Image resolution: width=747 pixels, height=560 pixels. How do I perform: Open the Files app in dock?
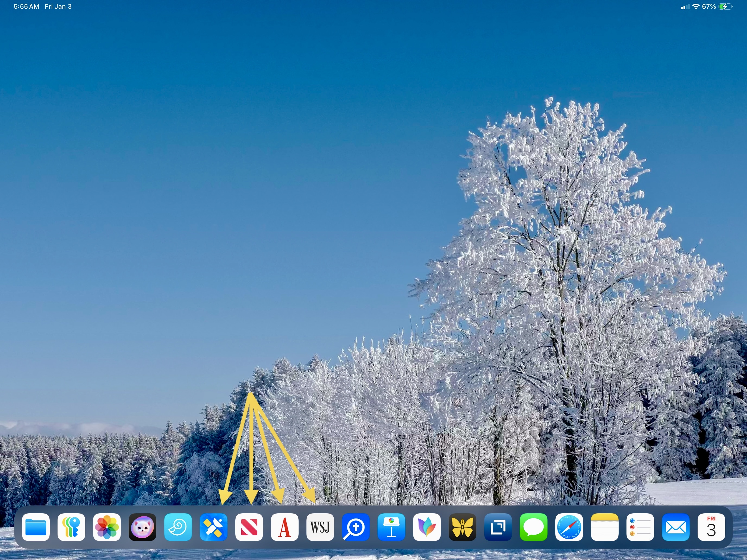pyautogui.click(x=36, y=527)
